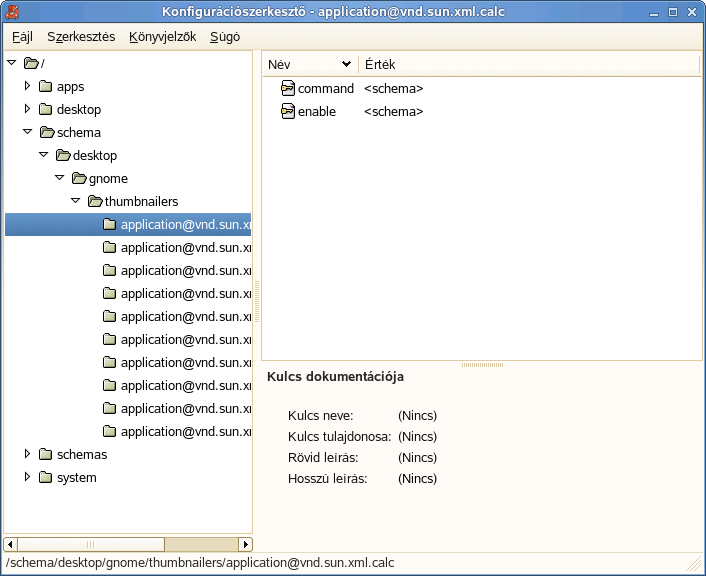Click the <schema> value of command

(394, 89)
